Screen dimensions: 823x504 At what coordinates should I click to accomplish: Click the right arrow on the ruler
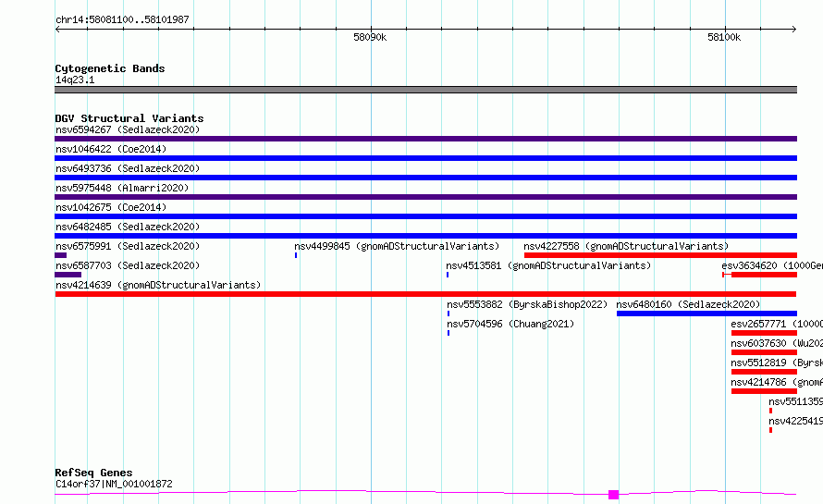point(794,30)
